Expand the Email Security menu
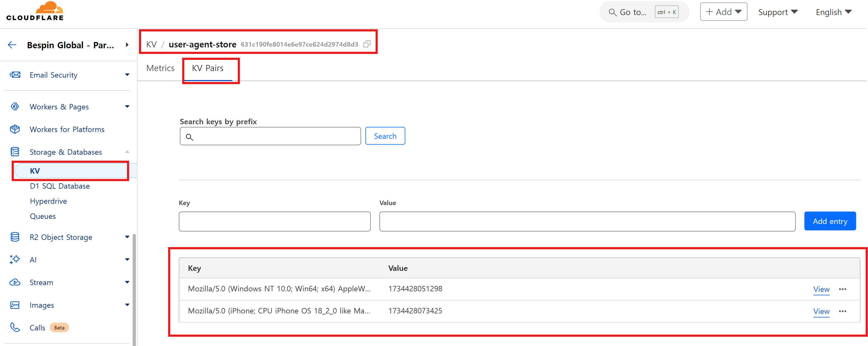Image resolution: width=868 pixels, height=346 pixels. coord(127,75)
